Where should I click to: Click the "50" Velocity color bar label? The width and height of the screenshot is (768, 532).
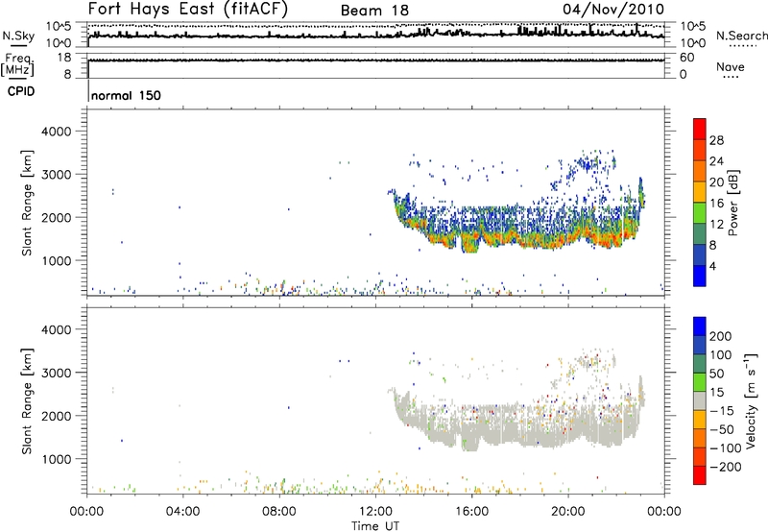(x=716, y=374)
